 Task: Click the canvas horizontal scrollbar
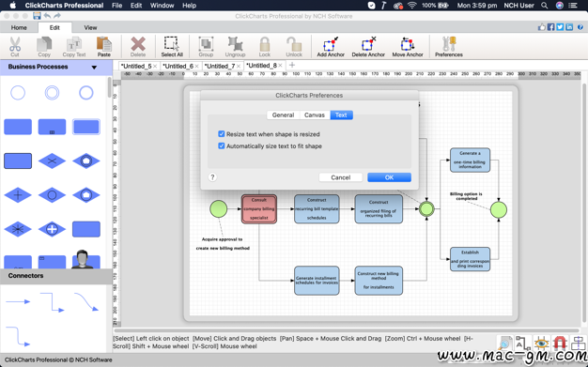click(x=347, y=330)
